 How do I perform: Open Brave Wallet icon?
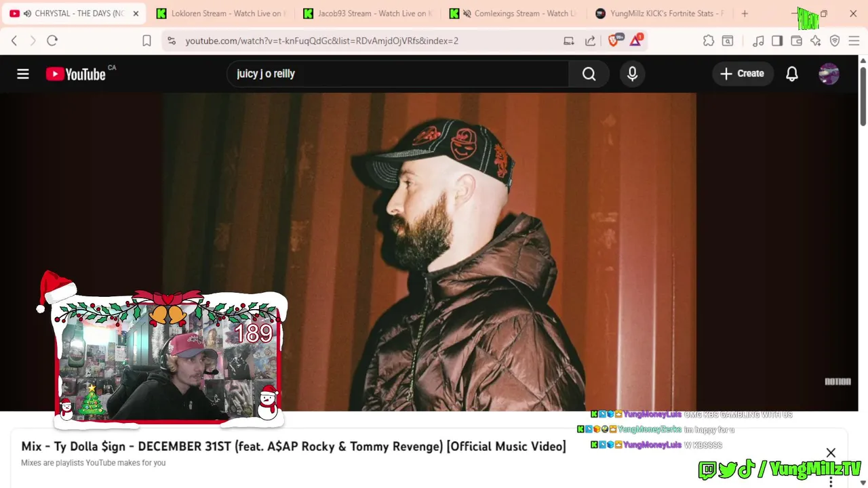tap(797, 41)
